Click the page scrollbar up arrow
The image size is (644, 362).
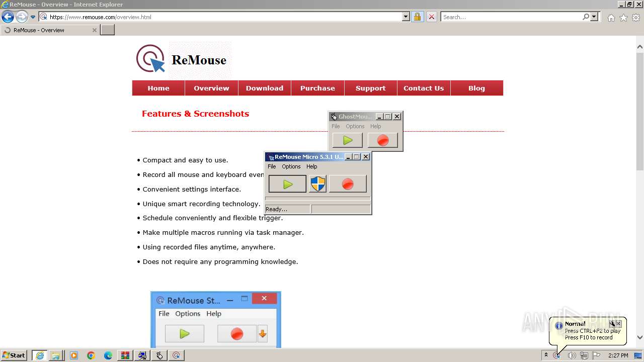click(x=640, y=46)
